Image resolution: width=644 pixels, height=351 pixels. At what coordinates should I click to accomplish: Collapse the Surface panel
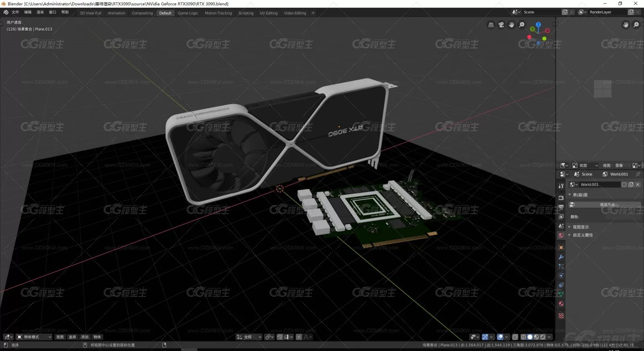[x=570, y=195]
